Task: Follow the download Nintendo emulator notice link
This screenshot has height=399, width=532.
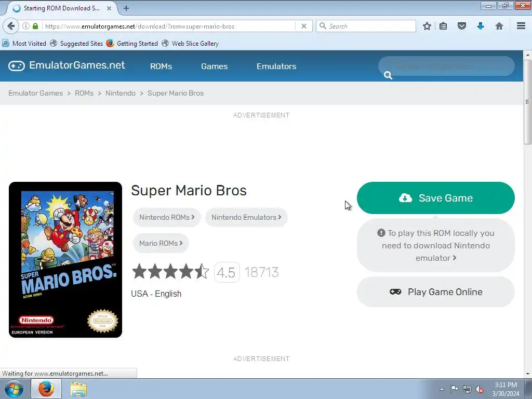Action: [436, 245]
